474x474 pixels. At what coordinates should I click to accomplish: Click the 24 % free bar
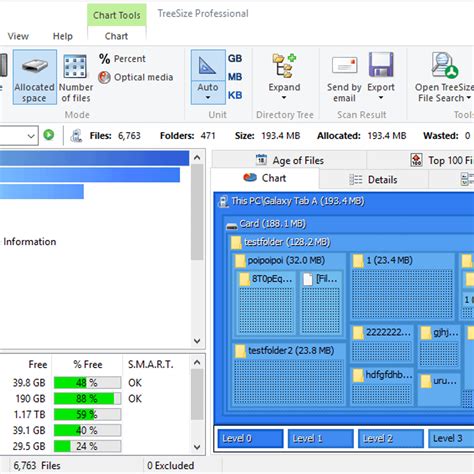(x=87, y=446)
